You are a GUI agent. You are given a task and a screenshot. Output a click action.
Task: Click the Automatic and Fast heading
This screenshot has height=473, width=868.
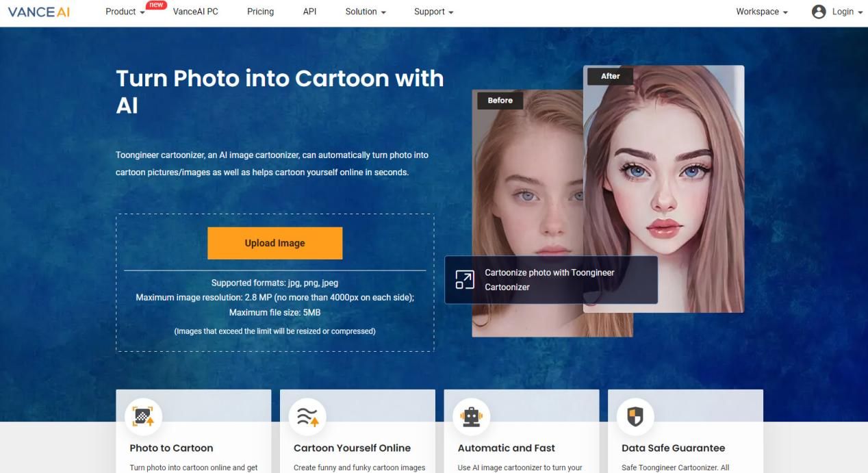[507, 448]
